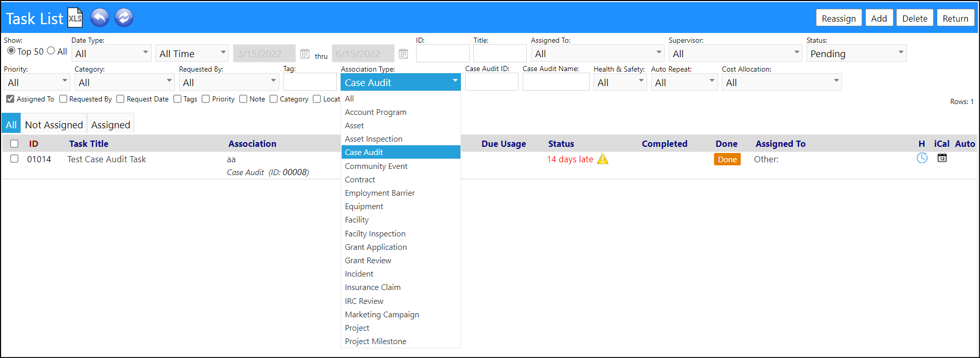Click the Return button
The width and height of the screenshot is (980, 358).
pyautogui.click(x=955, y=18)
